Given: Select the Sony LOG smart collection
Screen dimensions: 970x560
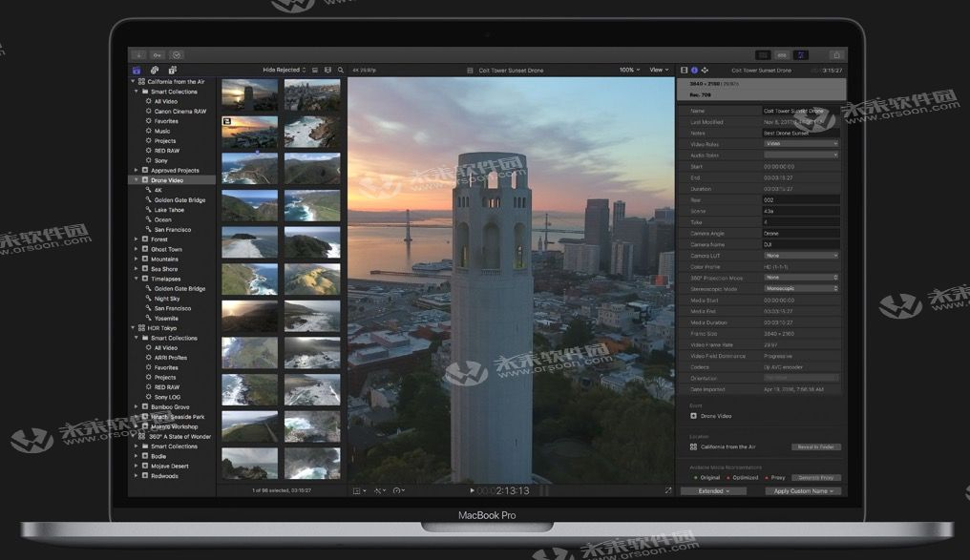Looking at the screenshot, I should pos(167,398).
